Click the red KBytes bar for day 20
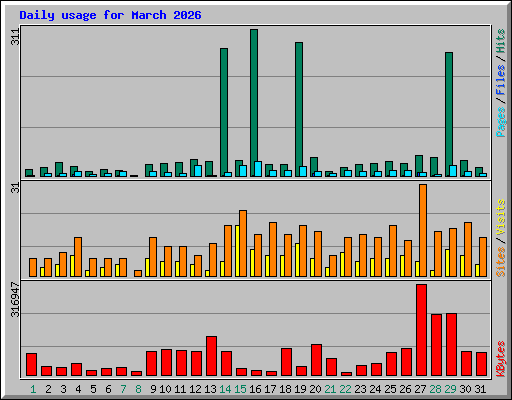Viewport: 512px width, 400px height. click(x=316, y=360)
